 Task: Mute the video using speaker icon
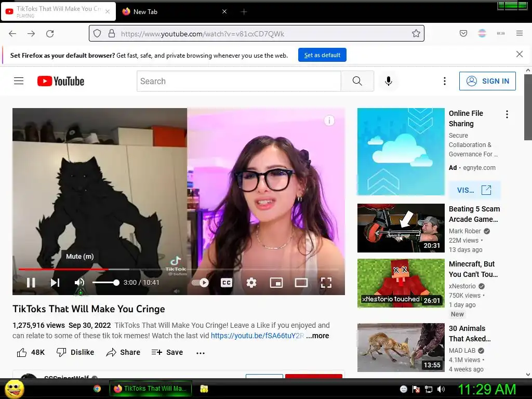click(x=79, y=282)
